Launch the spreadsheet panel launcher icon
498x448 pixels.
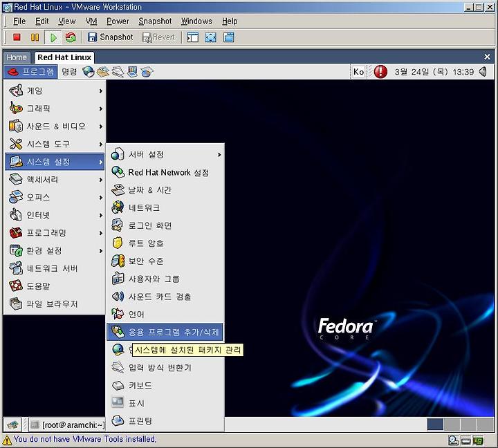147,72
